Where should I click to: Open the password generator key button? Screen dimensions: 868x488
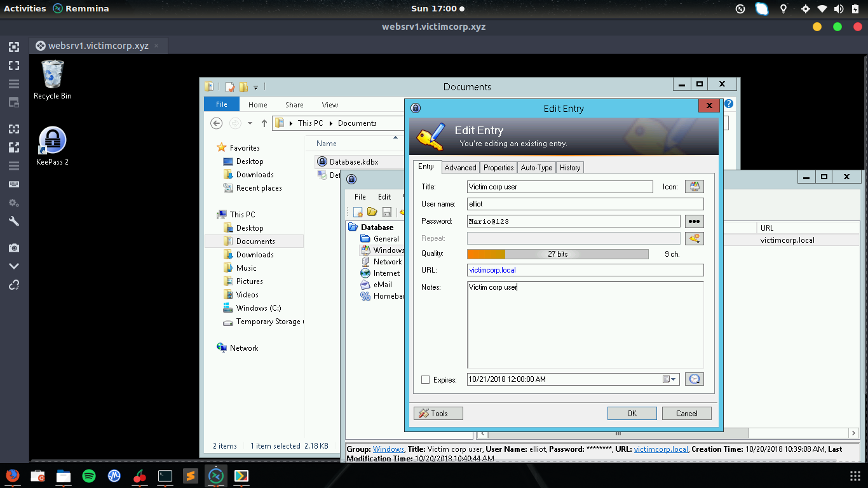pos(694,238)
